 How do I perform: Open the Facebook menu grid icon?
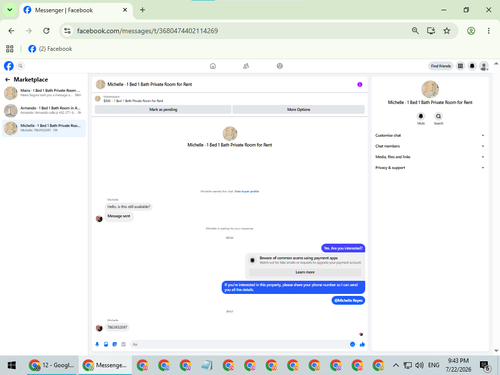(460, 66)
